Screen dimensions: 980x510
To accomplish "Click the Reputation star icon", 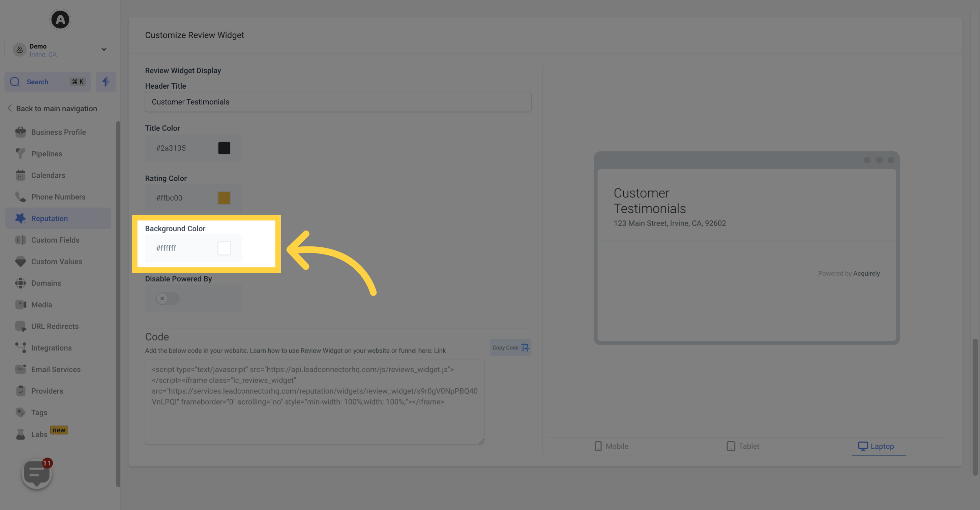I will tap(21, 218).
